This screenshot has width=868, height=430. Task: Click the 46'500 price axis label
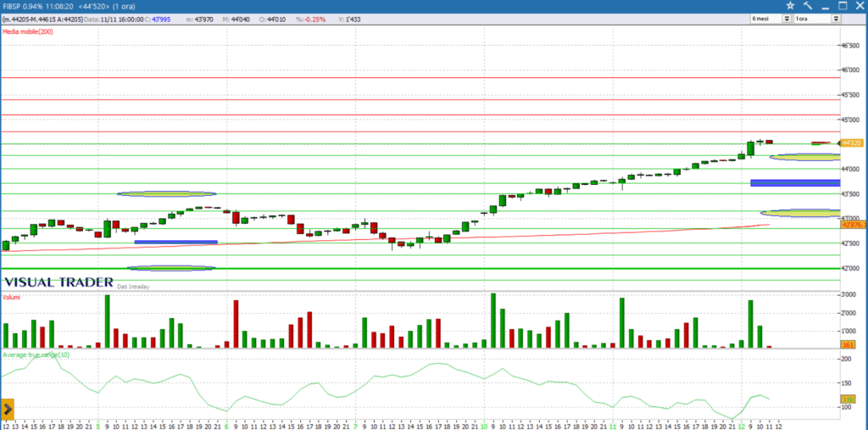click(851, 46)
